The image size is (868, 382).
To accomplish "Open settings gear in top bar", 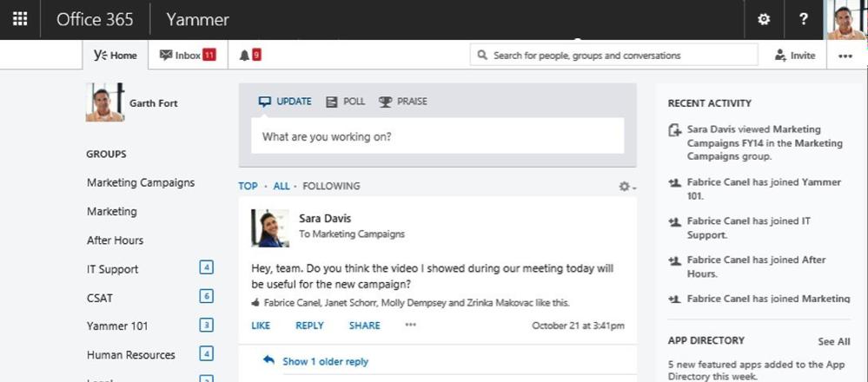I will (x=764, y=19).
